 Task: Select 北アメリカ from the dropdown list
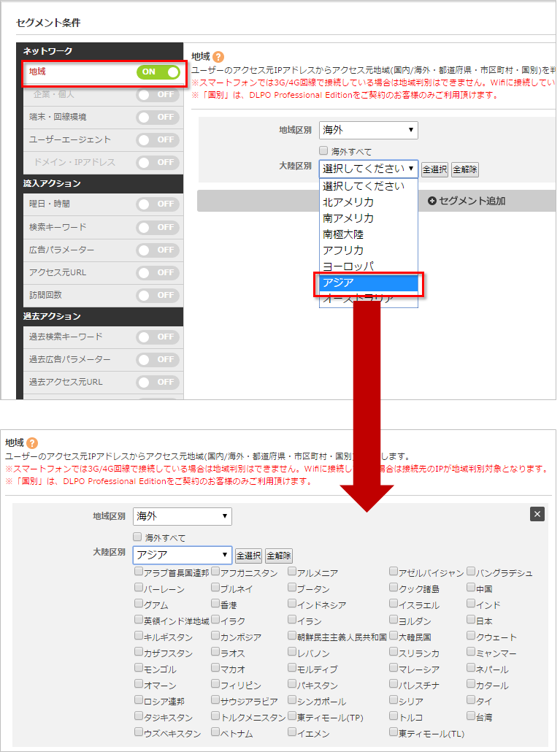[x=368, y=202]
